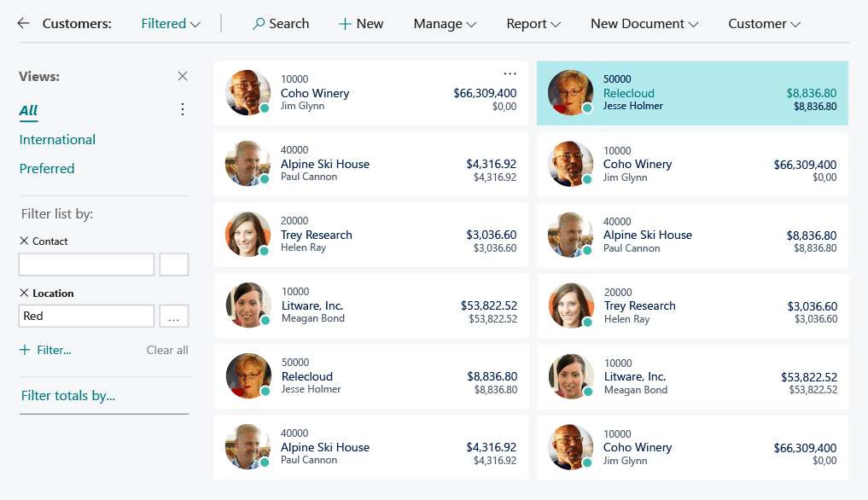Expand the Customer dropdown
Image resolution: width=868 pixels, height=500 pixels.
click(764, 24)
